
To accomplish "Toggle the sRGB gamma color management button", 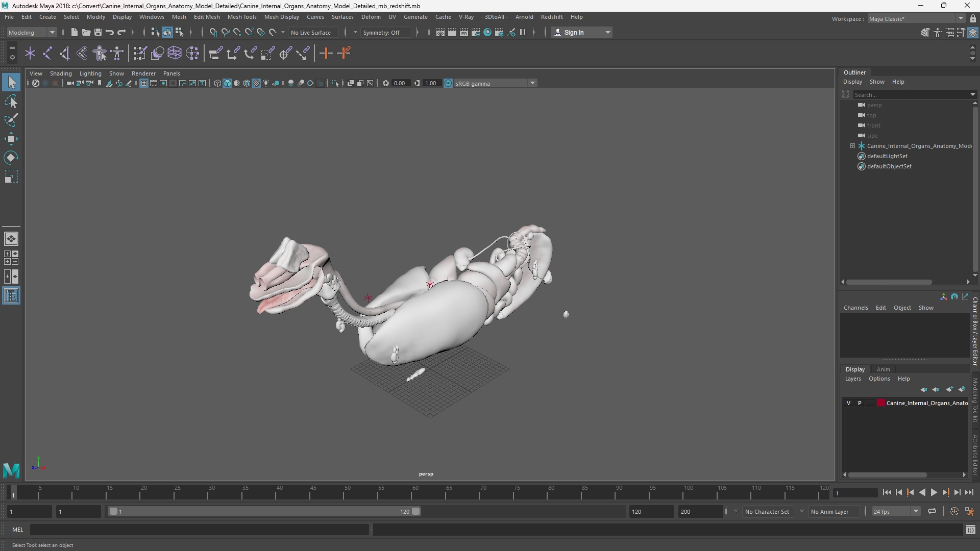I will pos(448,83).
